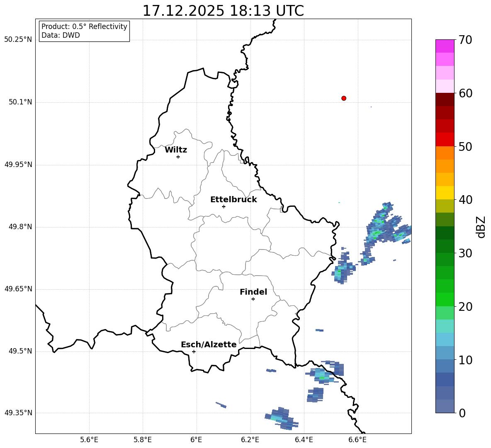The width and height of the screenshot is (491, 448).
Task: Click the orange colorbar segment below 50
Action: [x=445, y=153]
